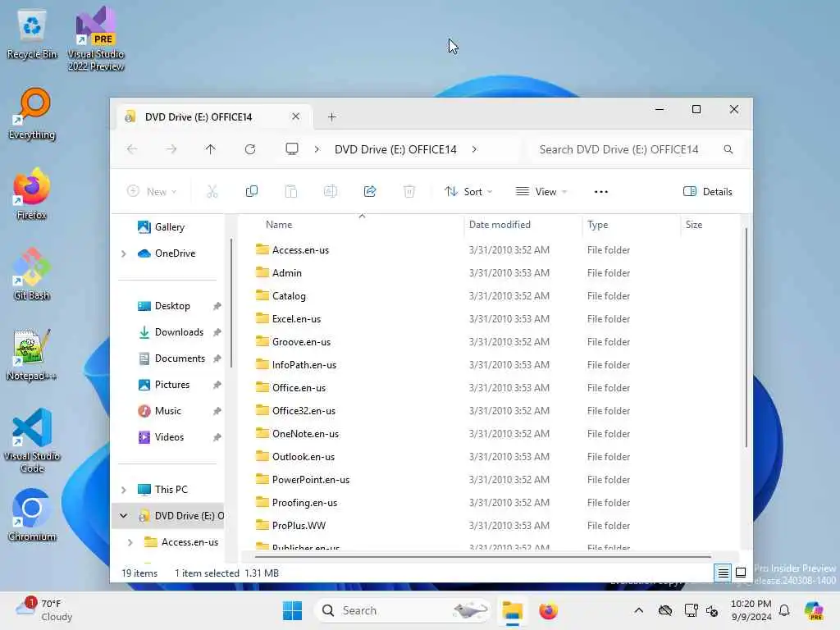Toggle the Details pane button
Viewport: 840px width, 630px height.
pos(708,192)
